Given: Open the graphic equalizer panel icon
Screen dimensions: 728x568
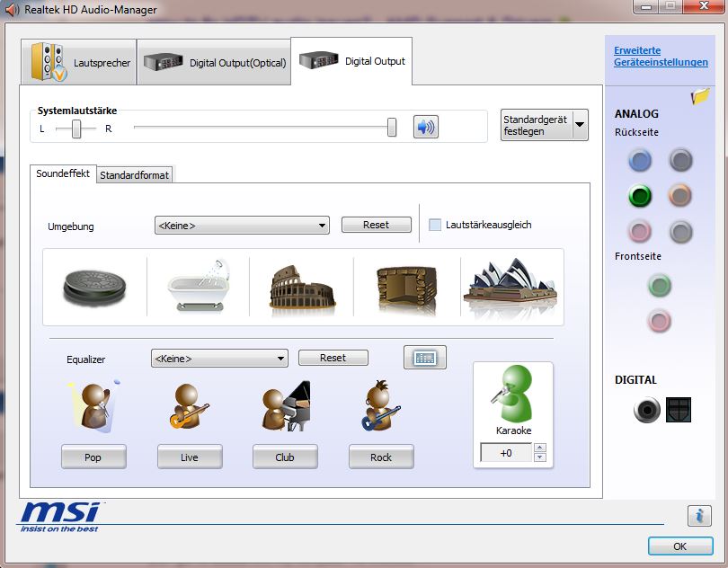Looking at the screenshot, I should pos(425,358).
